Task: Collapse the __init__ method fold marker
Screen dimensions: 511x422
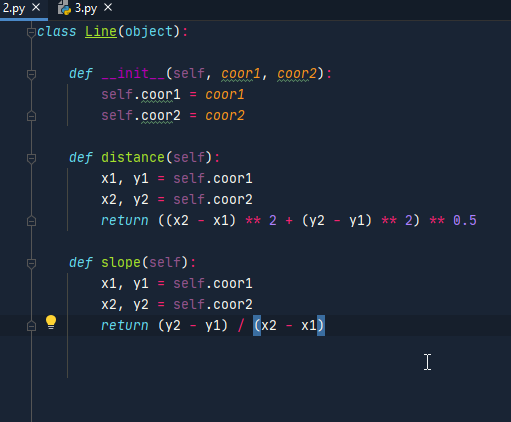Action: click(x=31, y=74)
